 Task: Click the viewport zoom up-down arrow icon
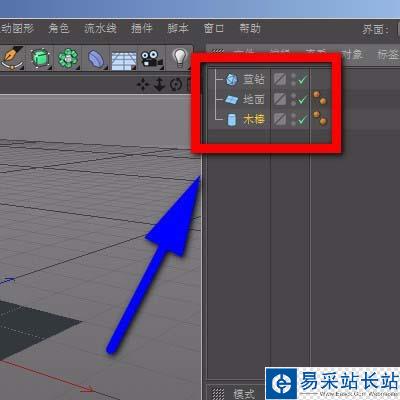coord(159,85)
